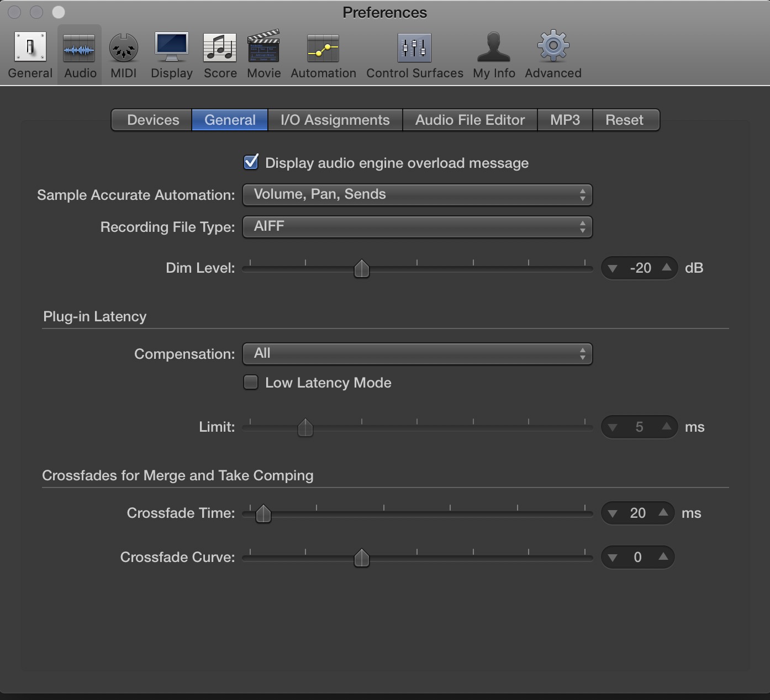The height and width of the screenshot is (700, 770).
Task: Click the Crossfade Time slider handle
Action: pyautogui.click(x=263, y=514)
